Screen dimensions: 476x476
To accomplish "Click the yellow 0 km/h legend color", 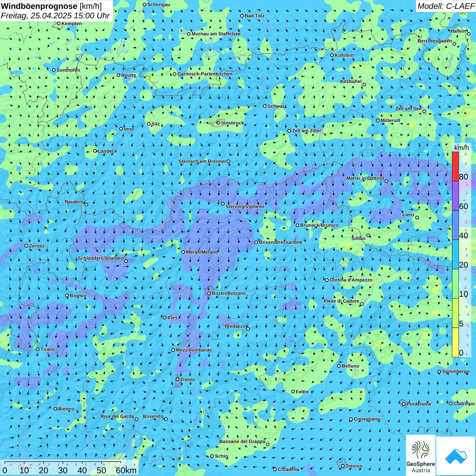I will point(455,342).
